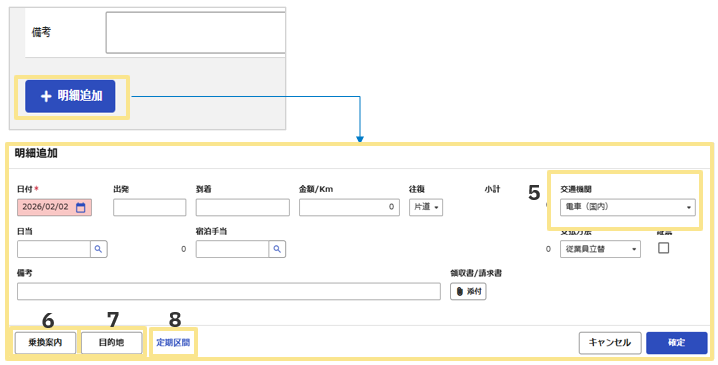Click the upper 備考 text area

pos(196,33)
